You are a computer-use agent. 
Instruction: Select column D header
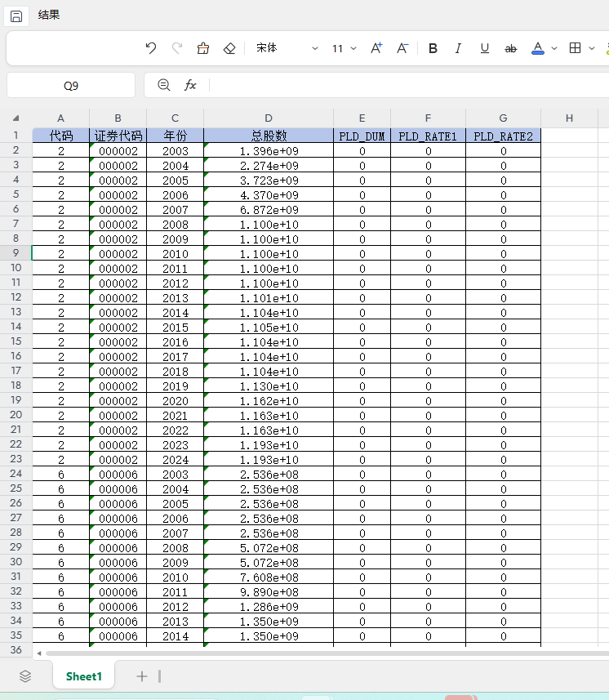[269, 118]
